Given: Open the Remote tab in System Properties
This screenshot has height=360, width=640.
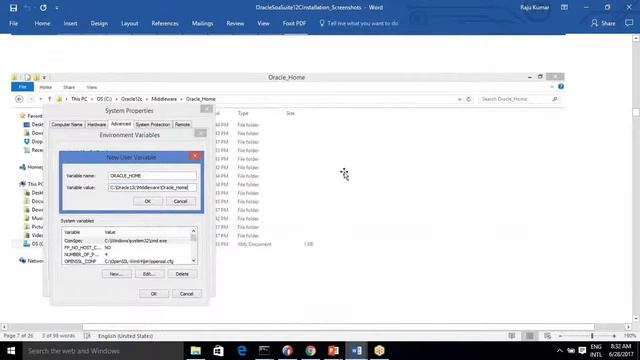Looking at the screenshot, I should point(182,124).
